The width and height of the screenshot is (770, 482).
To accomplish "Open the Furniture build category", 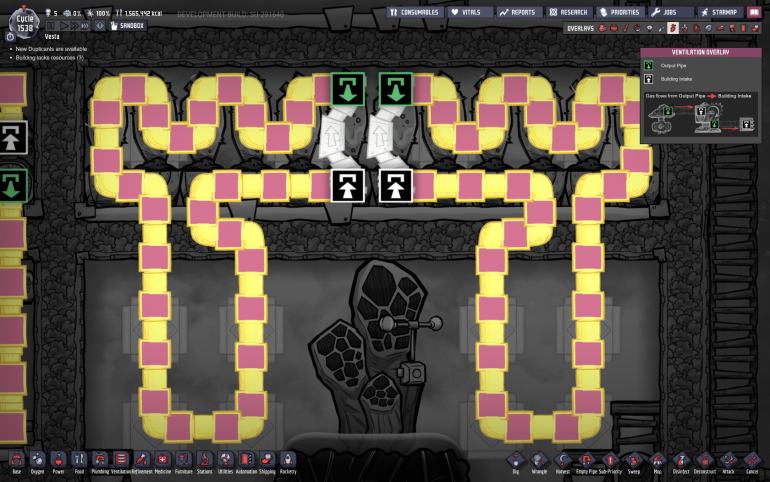I will click(184, 463).
